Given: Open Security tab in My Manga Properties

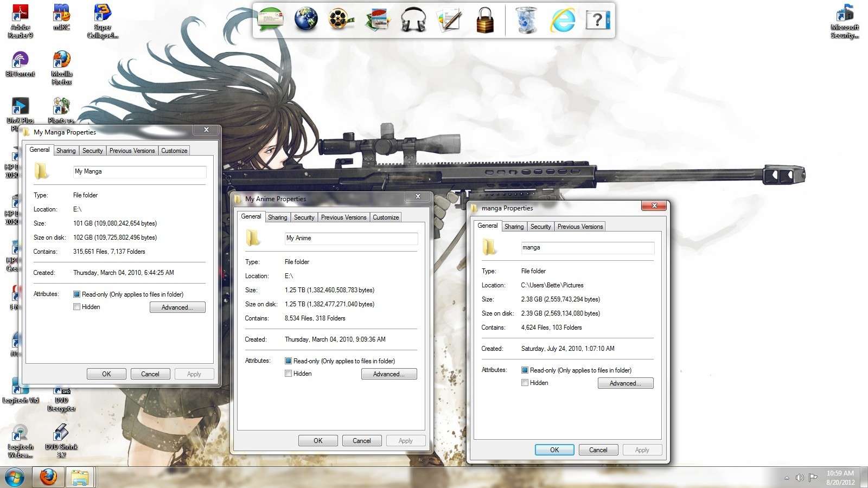Looking at the screenshot, I should tap(93, 151).
